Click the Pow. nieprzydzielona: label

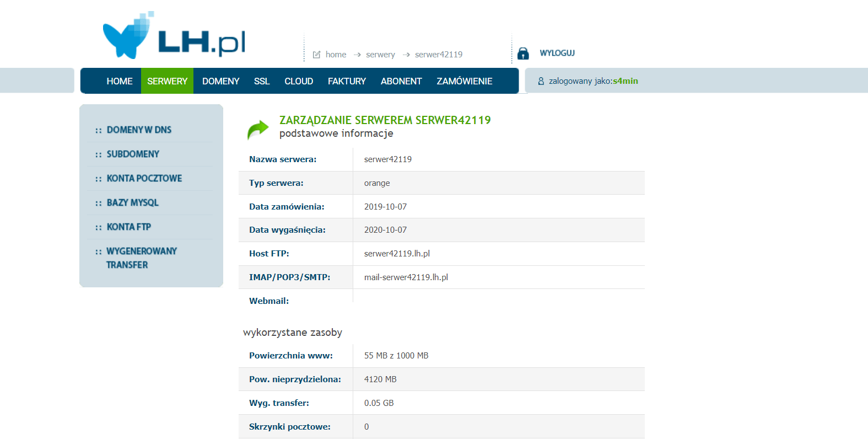tap(295, 379)
